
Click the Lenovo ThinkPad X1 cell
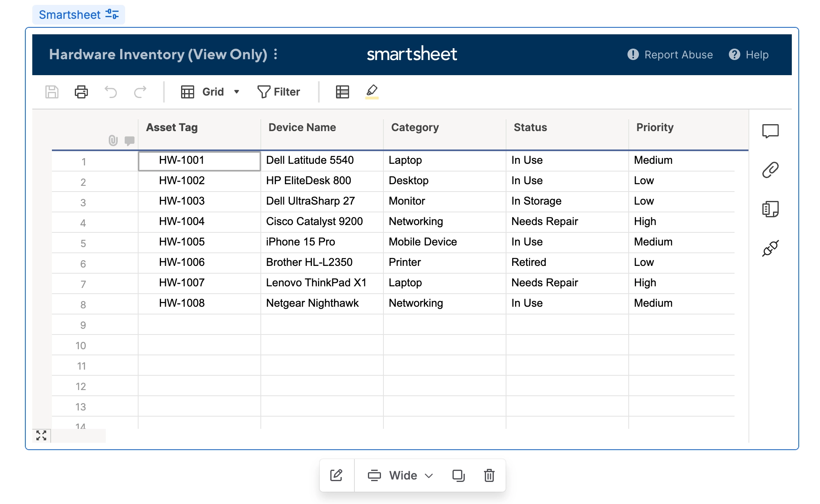322,283
